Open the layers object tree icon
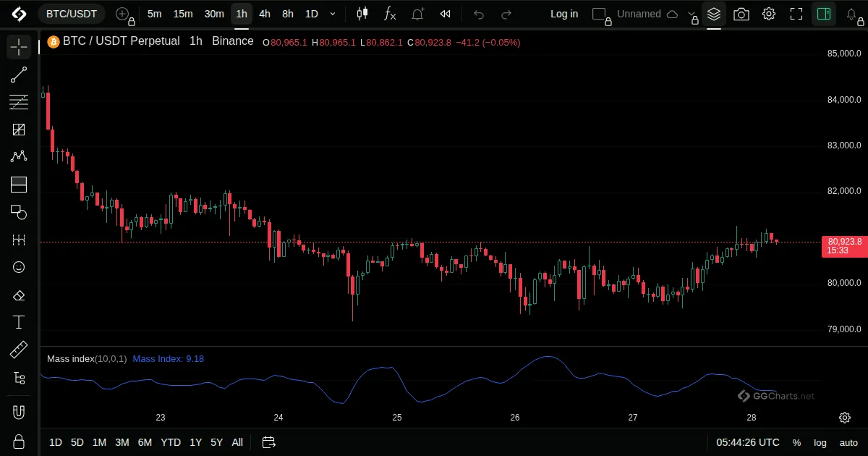868x456 pixels. point(714,14)
